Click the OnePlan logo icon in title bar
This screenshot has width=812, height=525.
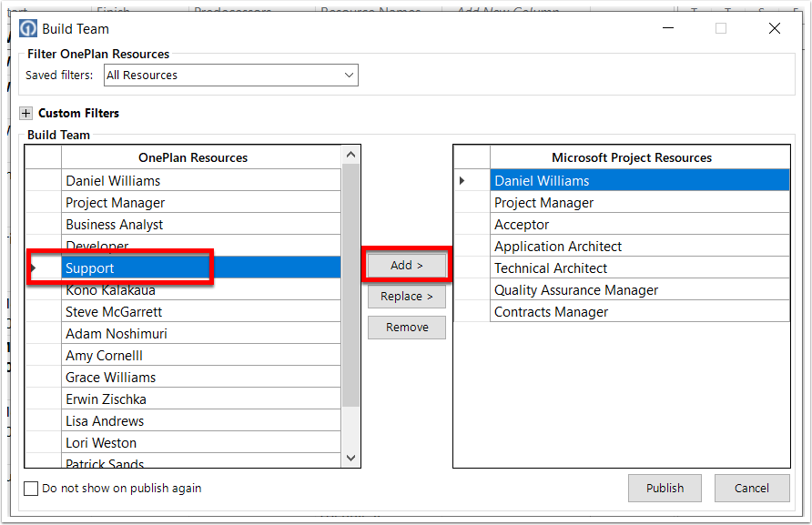click(x=28, y=28)
